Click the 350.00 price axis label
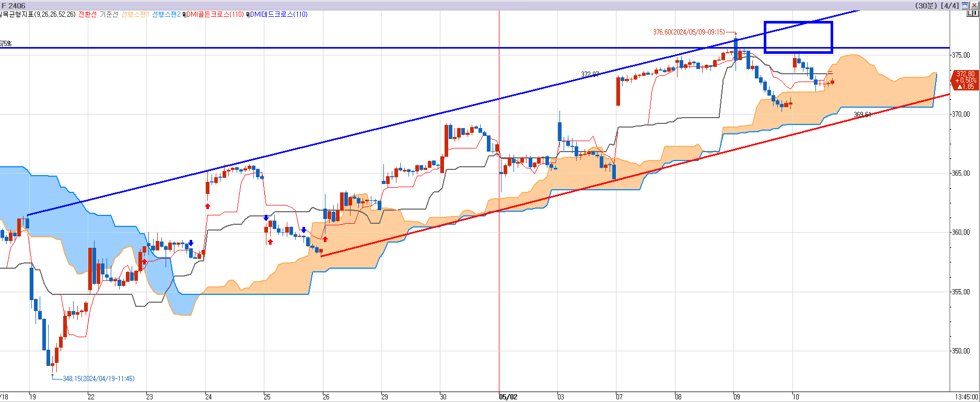The image size is (980, 402). (x=961, y=351)
